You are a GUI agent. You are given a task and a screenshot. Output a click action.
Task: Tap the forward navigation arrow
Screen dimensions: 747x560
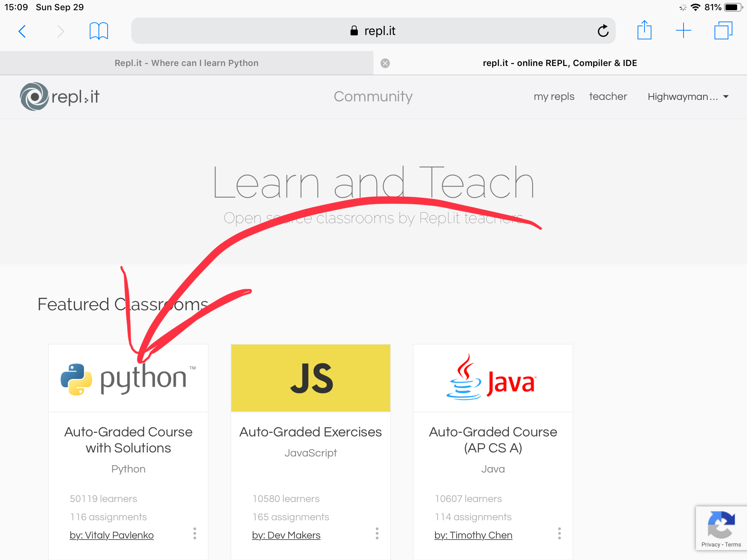tap(61, 31)
